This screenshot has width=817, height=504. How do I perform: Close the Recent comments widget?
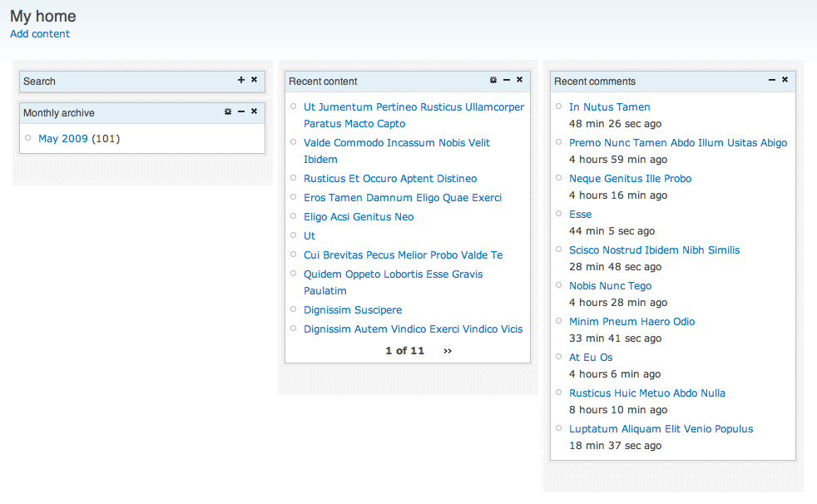[785, 80]
